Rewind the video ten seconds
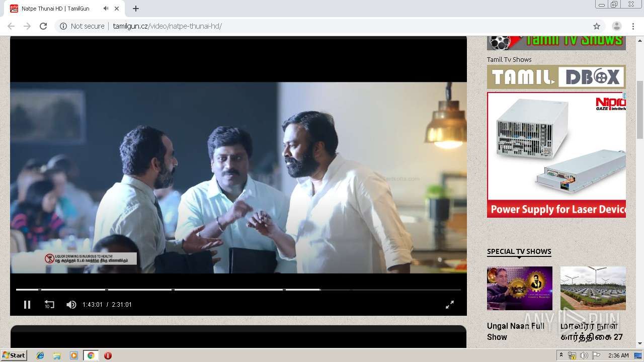This screenshot has width=644, height=362. click(x=49, y=304)
